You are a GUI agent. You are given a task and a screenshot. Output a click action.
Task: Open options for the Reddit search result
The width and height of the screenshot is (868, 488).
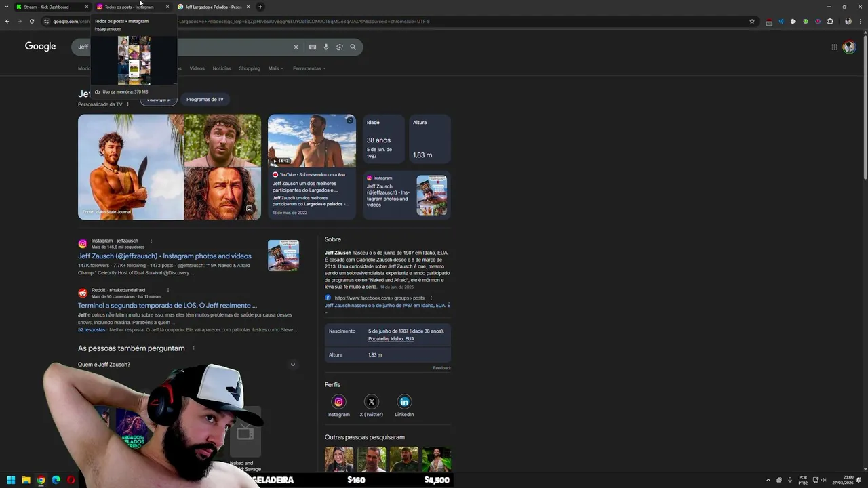(x=168, y=290)
